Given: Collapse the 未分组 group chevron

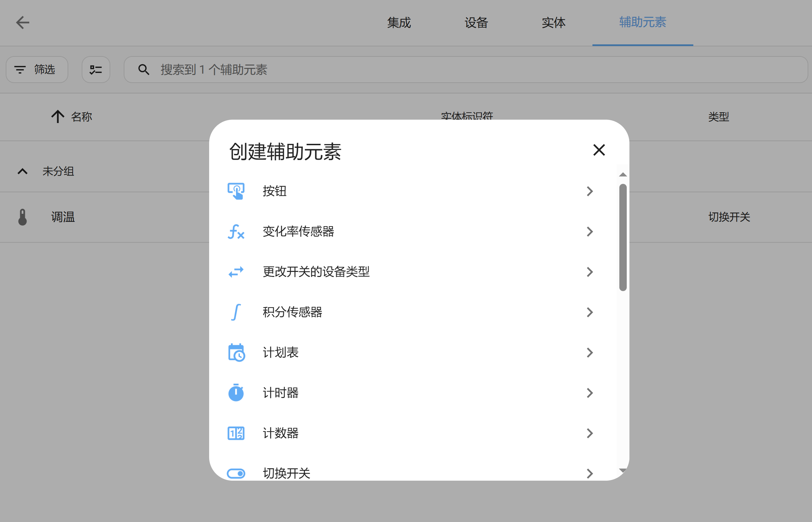Looking at the screenshot, I should pos(23,171).
